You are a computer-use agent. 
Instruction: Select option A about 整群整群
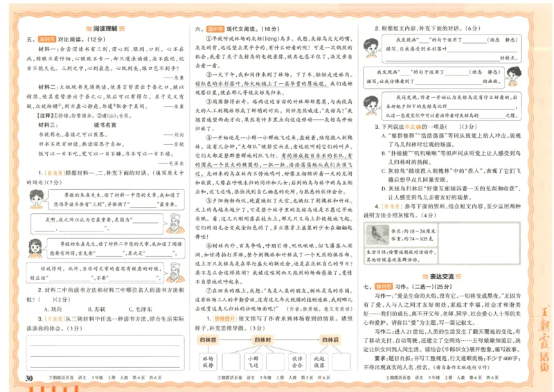tap(452, 140)
